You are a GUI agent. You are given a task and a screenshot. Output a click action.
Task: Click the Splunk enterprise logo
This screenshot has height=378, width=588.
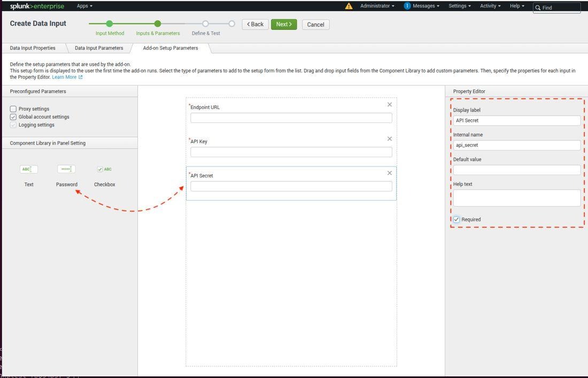click(37, 6)
